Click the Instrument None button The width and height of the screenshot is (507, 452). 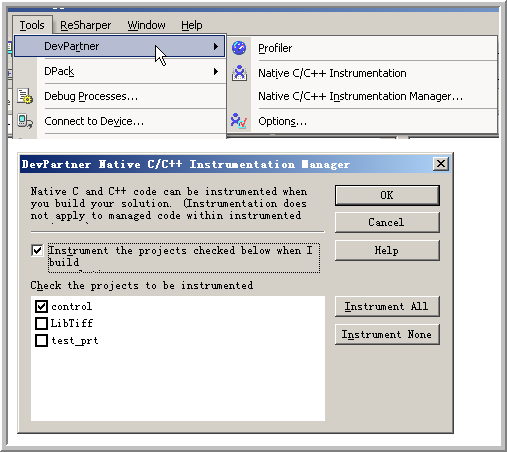(x=387, y=334)
